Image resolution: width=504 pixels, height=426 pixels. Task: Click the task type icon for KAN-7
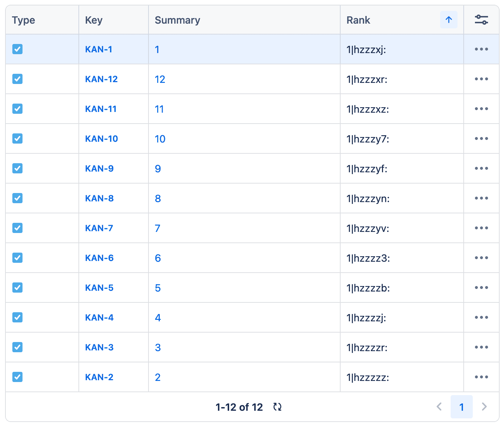tap(17, 228)
